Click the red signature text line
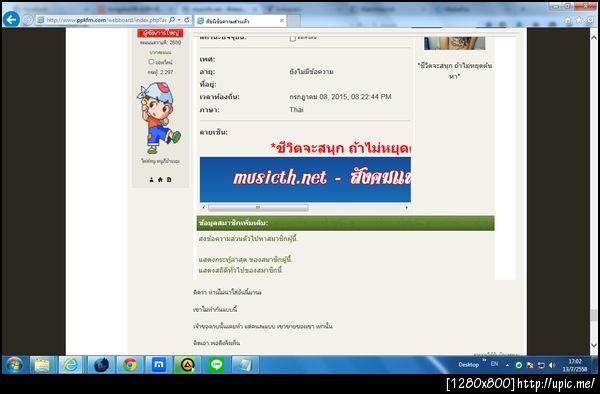 (x=341, y=148)
